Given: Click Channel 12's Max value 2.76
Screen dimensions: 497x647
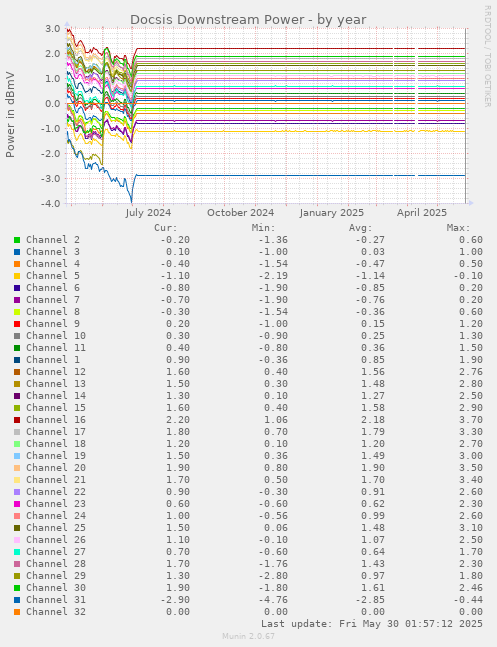Looking at the screenshot, I should [x=471, y=371].
